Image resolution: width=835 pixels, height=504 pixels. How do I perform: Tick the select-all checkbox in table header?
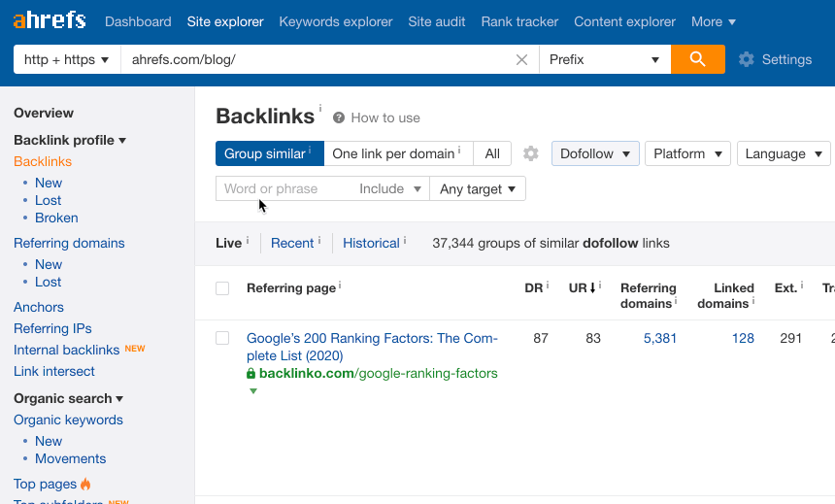[x=222, y=288]
